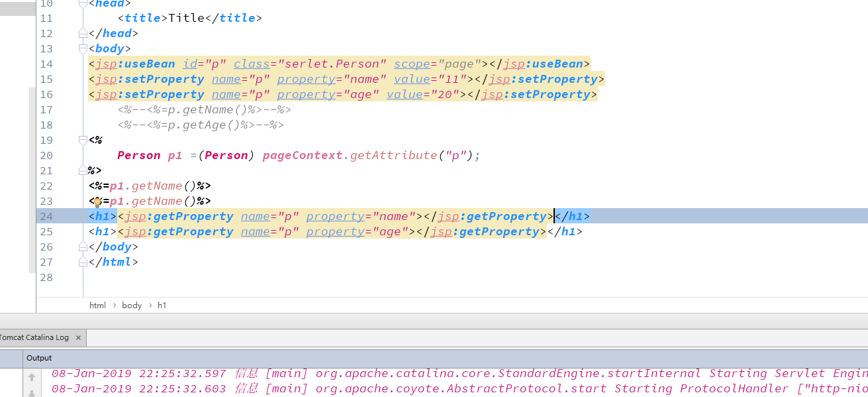The height and width of the screenshot is (397, 868).
Task: Click the down arrow in the Output gutter
Action: [x=31, y=393]
